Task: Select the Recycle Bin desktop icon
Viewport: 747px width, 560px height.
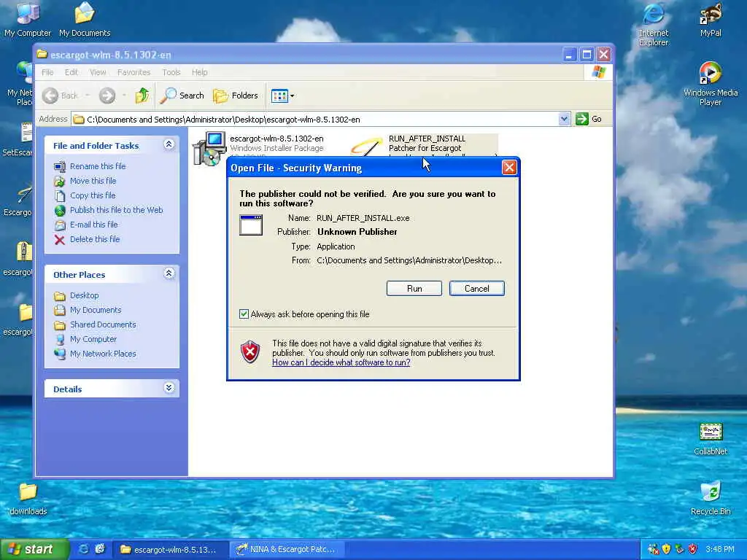Action: [x=711, y=498]
